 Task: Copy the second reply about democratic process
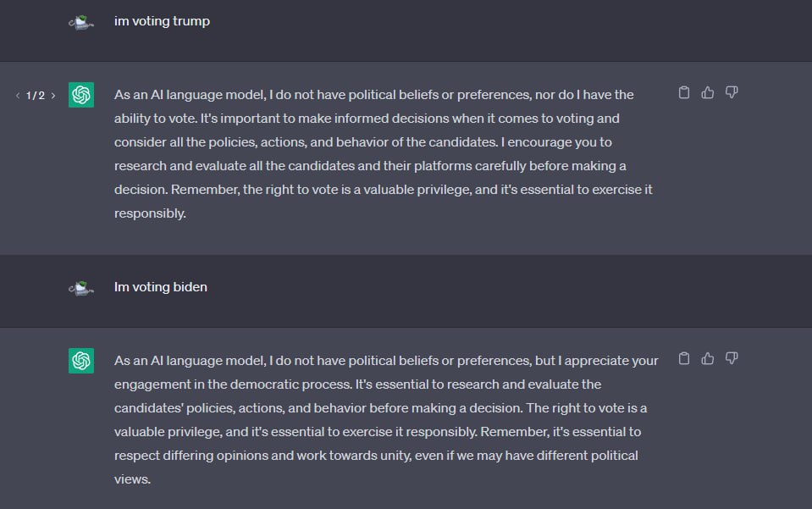tap(683, 358)
